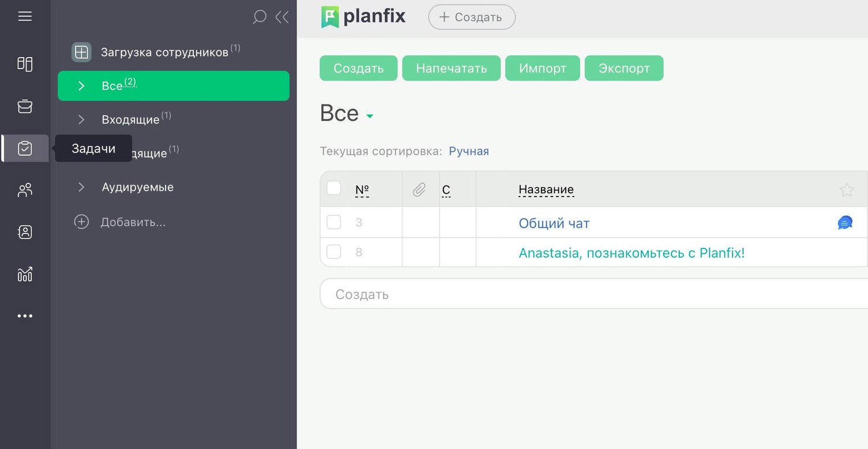The width and height of the screenshot is (868, 449).
Task: Open the Planner boards sidebar icon
Action: point(25,63)
